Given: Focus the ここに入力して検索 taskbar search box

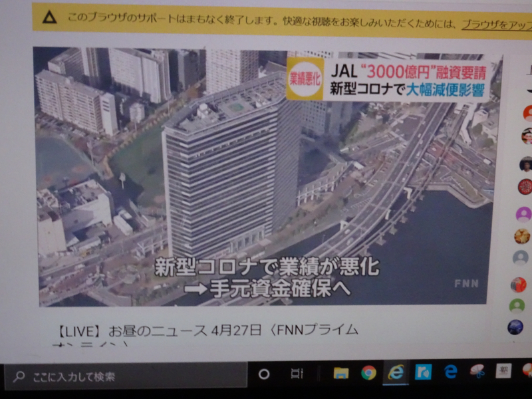Looking at the screenshot, I should pos(126,376).
